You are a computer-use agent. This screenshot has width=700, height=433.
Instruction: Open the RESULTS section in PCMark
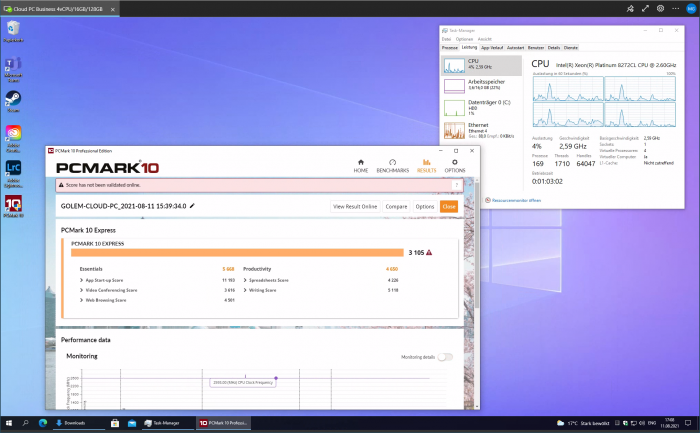click(426, 166)
